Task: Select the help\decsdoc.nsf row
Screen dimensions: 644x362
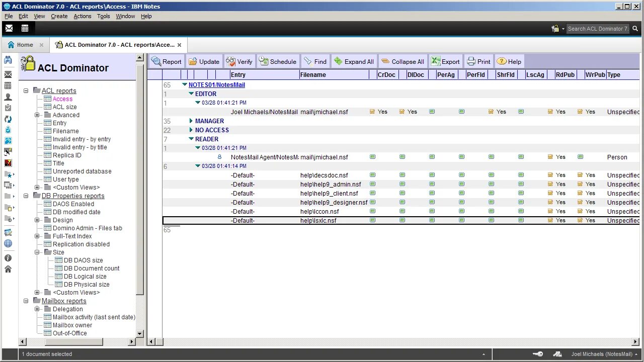Action: [401, 175]
